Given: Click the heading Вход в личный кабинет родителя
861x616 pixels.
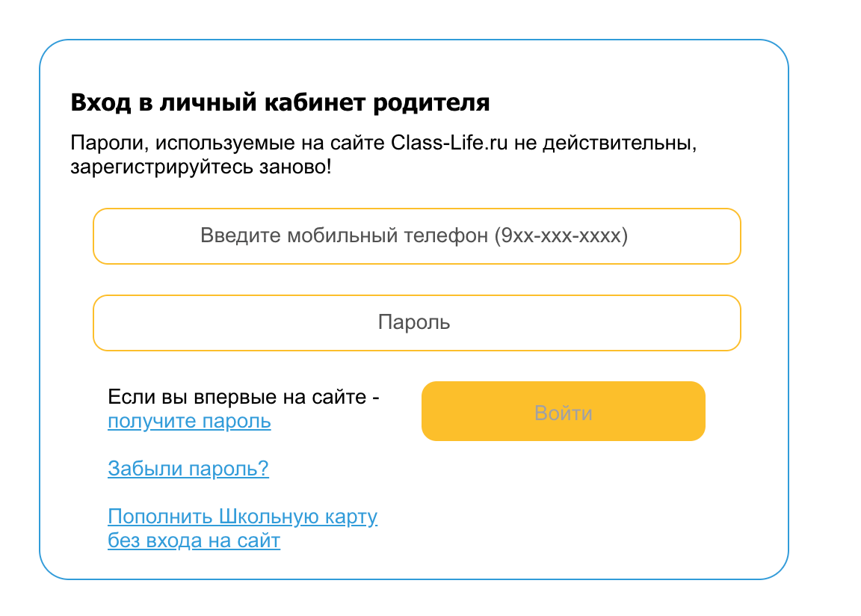Looking at the screenshot, I should [x=280, y=102].
